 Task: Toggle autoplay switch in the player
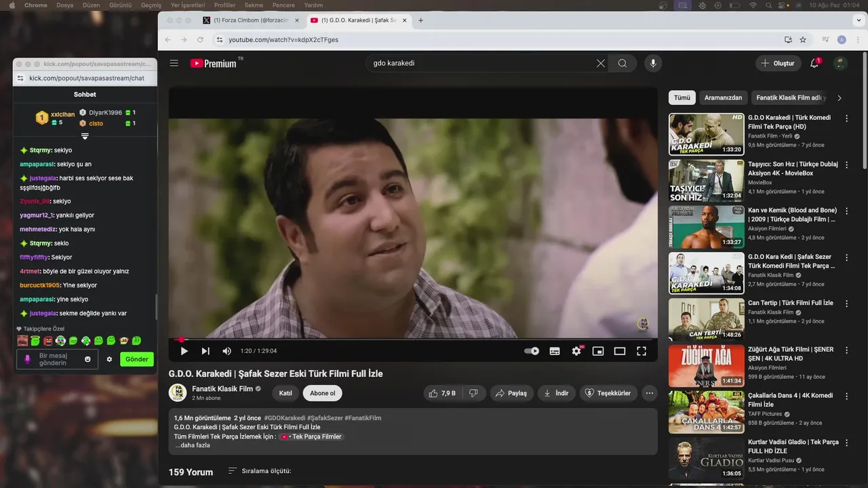(x=532, y=351)
